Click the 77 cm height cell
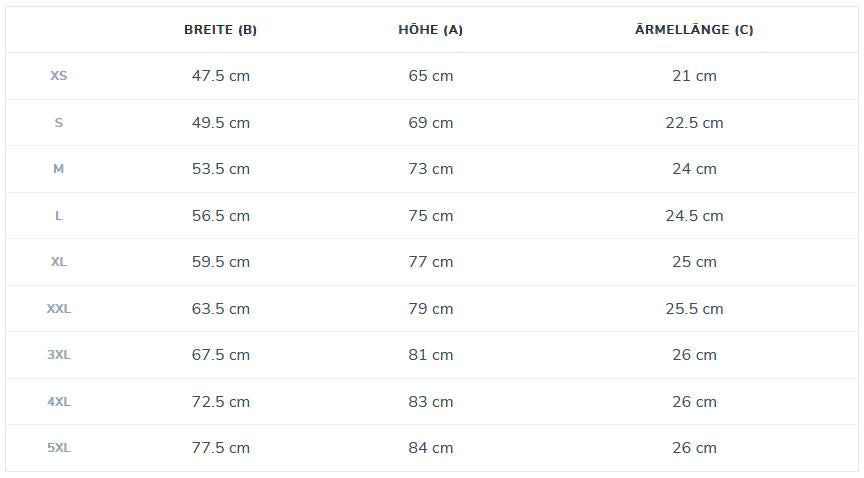This screenshot has height=478, width=864. click(x=430, y=262)
